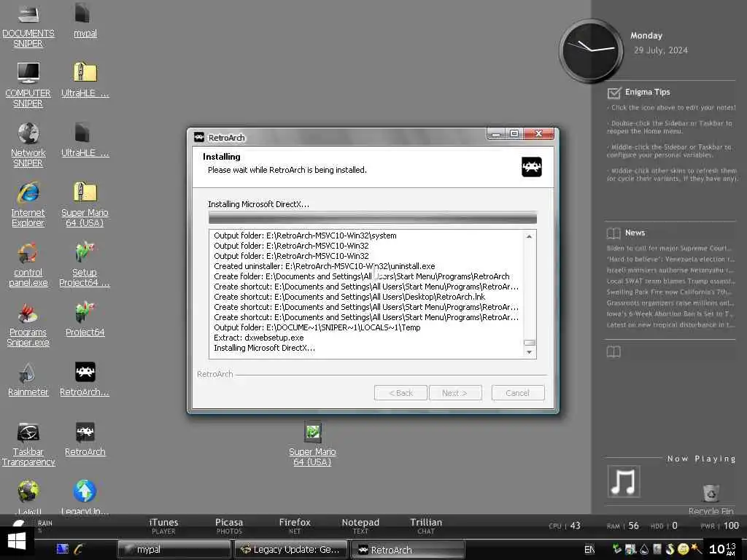Launch Internet Explorer desktop icon
Screen dimensions: 747x560
click(x=28, y=205)
